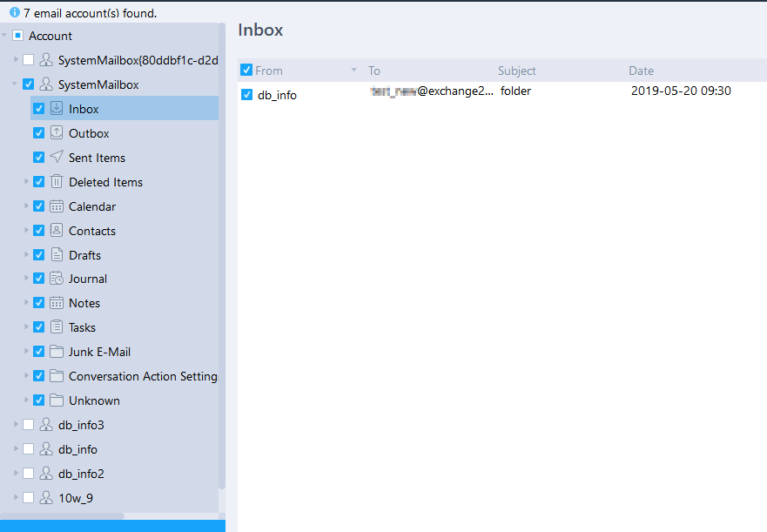
Task: Collapse the SystemMailbox account tree
Action: (15, 85)
